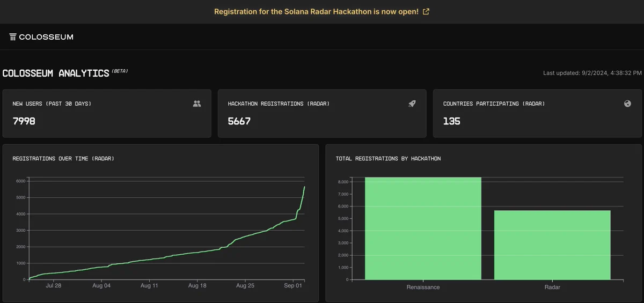Screen dimensions: 644x303
Task: Click the Countries Participating (Radar) label
Action: [494, 104]
